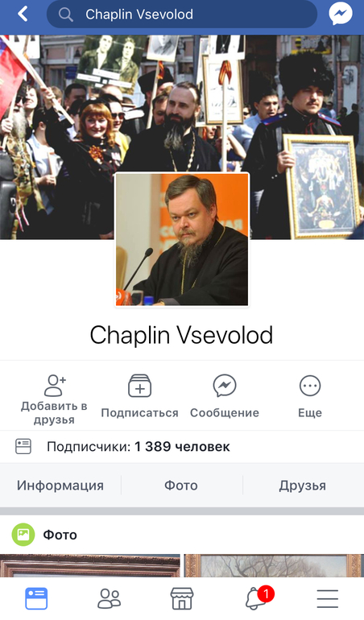The height and width of the screenshot is (620, 364).
Task: Open Marketplace icon in bottom bar
Action: coord(182,598)
